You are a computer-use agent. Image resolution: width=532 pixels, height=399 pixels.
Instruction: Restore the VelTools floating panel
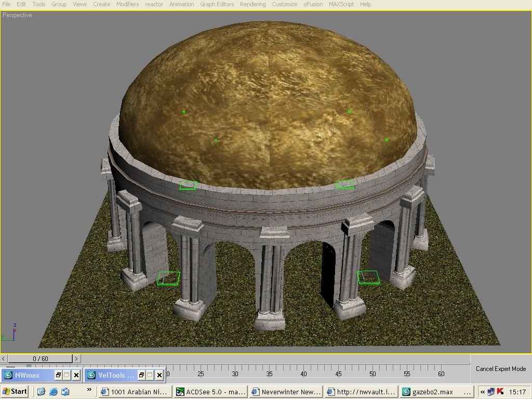tap(141, 375)
